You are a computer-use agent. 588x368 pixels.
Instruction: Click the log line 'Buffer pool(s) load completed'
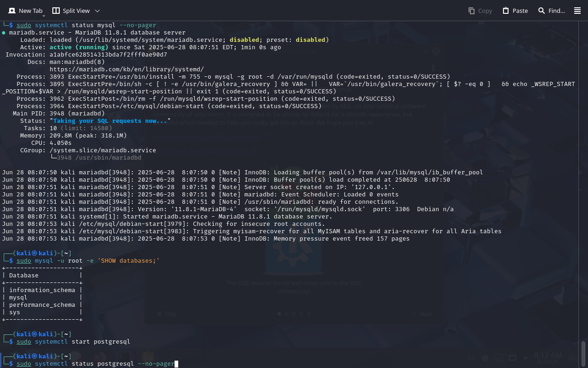(x=226, y=180)
